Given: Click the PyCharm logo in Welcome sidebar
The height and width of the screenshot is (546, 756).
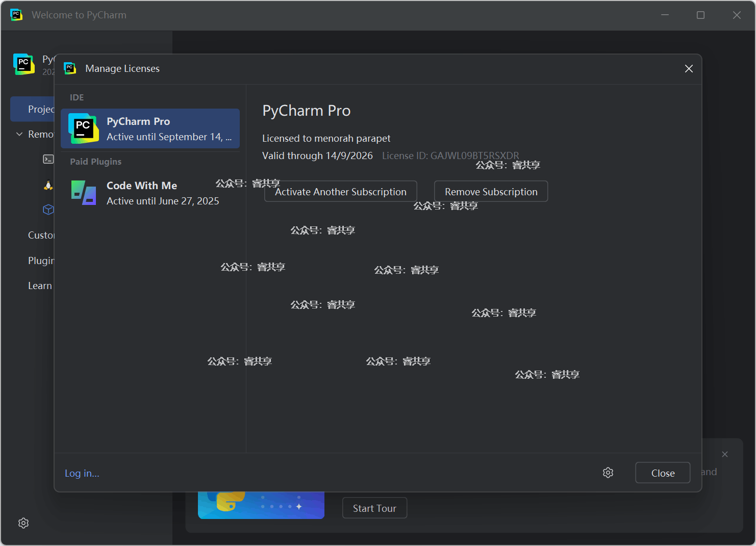Looking at the screenshot, I should tap(24, 64).
